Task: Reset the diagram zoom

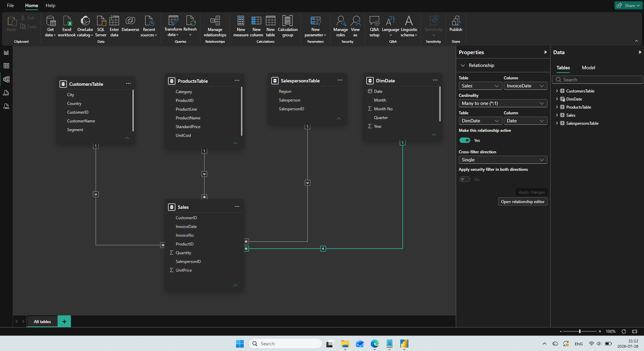Action: [x=624, y=331]
